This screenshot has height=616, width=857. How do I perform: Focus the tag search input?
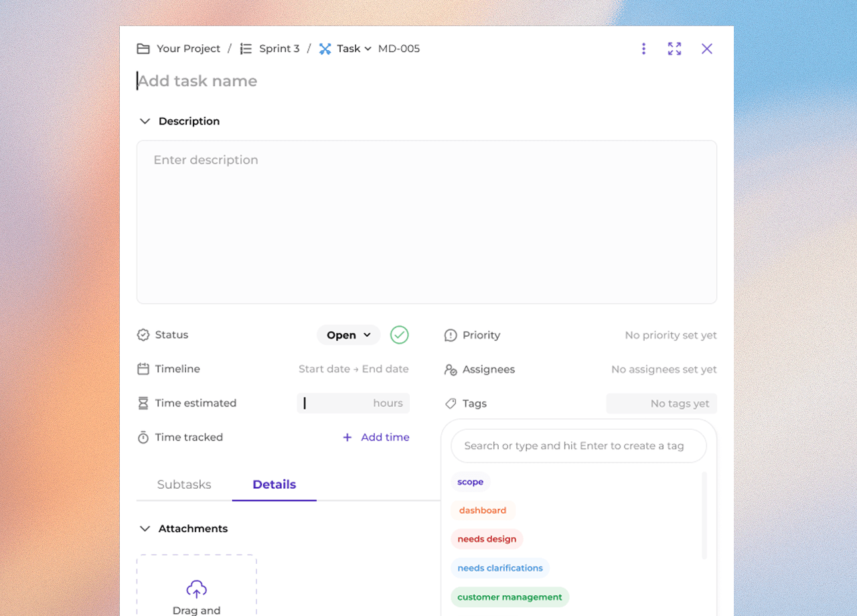click(x=578, y=446)
